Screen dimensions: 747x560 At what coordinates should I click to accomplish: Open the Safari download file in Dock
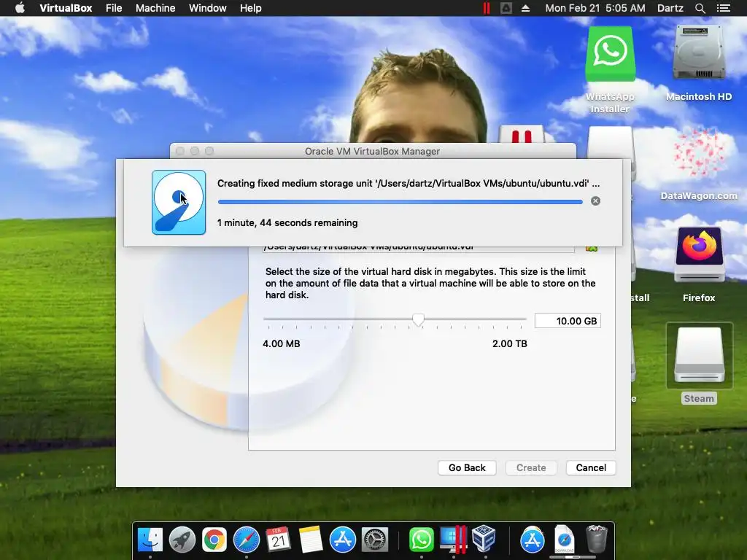564,540
